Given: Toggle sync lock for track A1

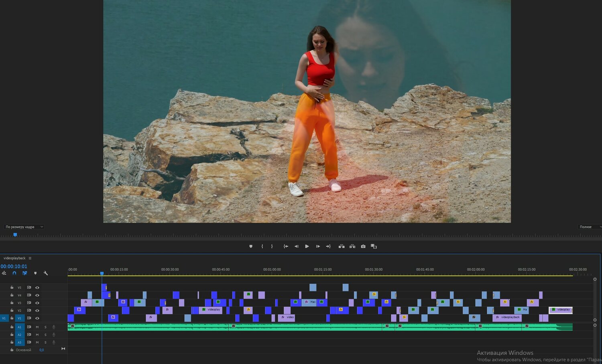Looking at the screenshot, I should (29, 327).
